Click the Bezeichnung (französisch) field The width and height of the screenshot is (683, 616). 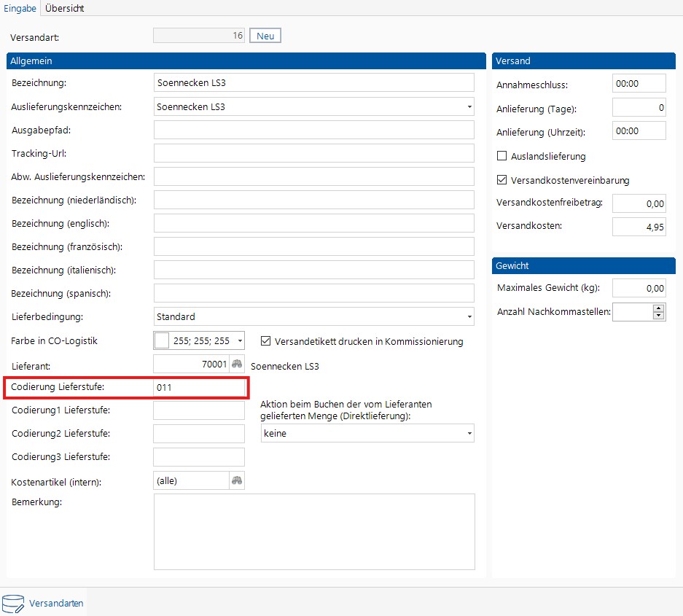pos(313,246)
